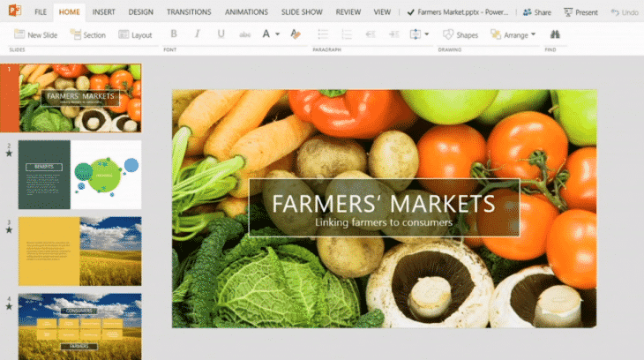This screenshot has height=360, width=644.
Task: Click the clear formatting eraser icon
Action: [296, 34]
